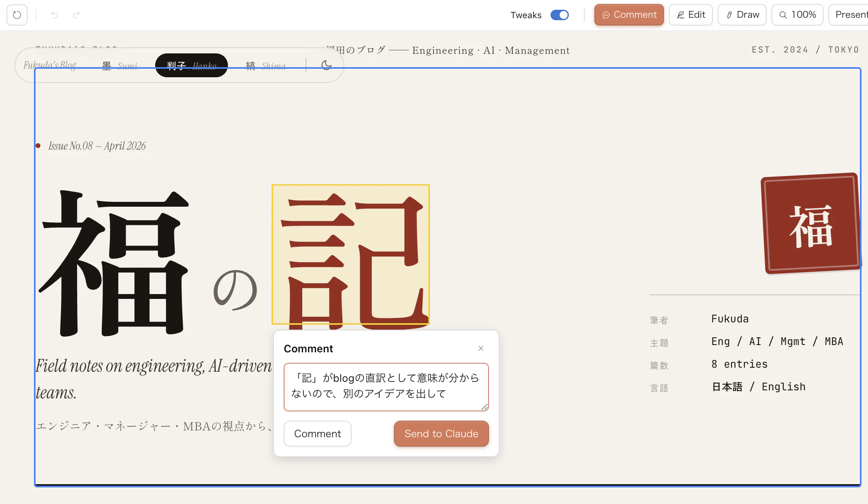The height and width of the screenshot is (504, 868).
Task: Close the Comment popup
Action: (480, 348)
